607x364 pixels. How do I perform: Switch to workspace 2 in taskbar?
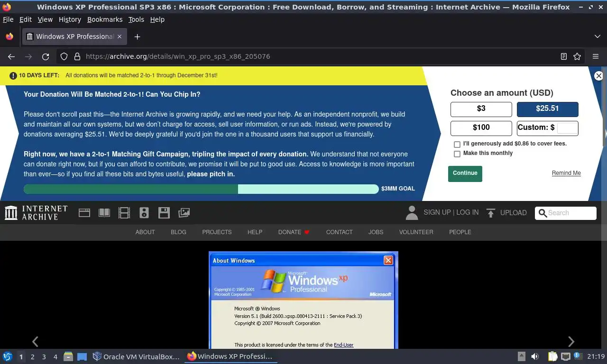tap(32, 357)
